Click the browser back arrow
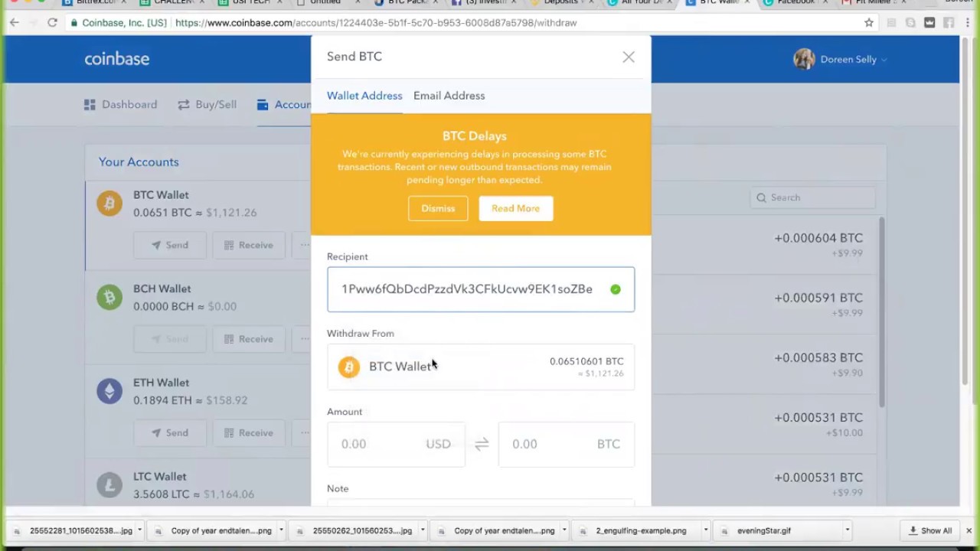 14,23
